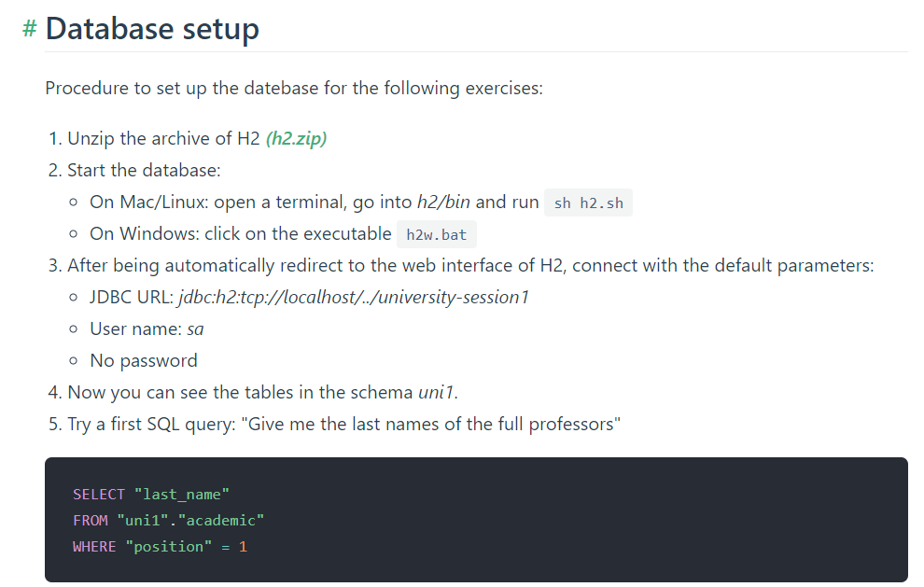
Task: Click the 'h2w.bat' inline code
Action: coord(437,234)
